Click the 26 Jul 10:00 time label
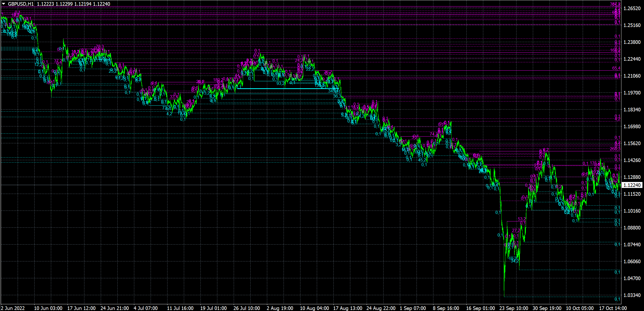 pyautogui.click(x=247, y=308)
